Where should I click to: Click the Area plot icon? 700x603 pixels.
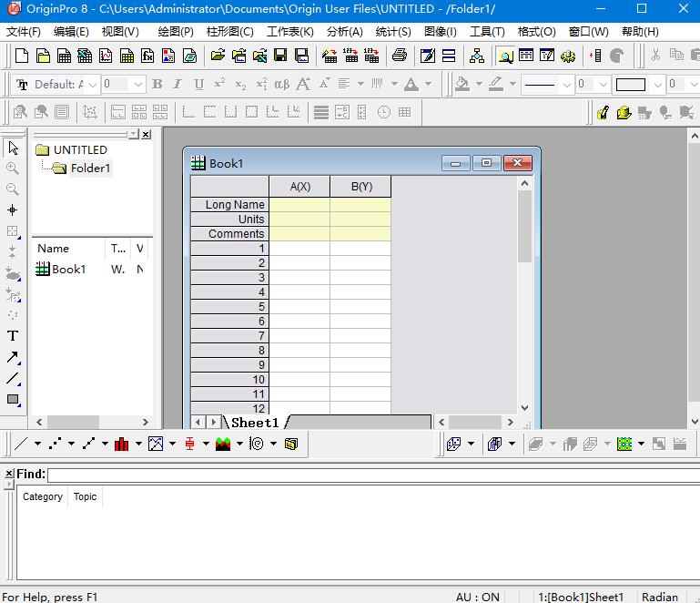pyautogui.click(x=223, y=444)
